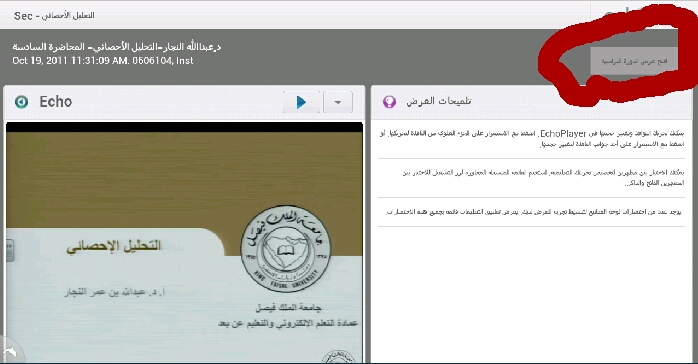Image resolution: width=698 pixels, height=364 pixels.
Task: Click the second hint paragraph in the tips panel
Action: click(x=543, y=178)
